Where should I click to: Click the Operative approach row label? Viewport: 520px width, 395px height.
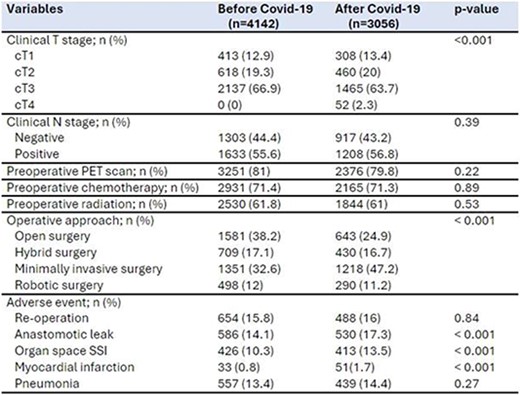(x=80, y=220)
